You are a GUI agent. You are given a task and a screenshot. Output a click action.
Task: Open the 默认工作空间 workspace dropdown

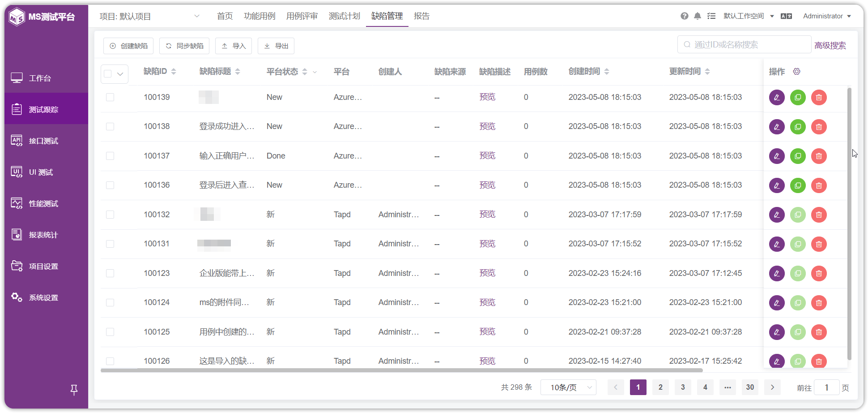(x=749, y=16)
